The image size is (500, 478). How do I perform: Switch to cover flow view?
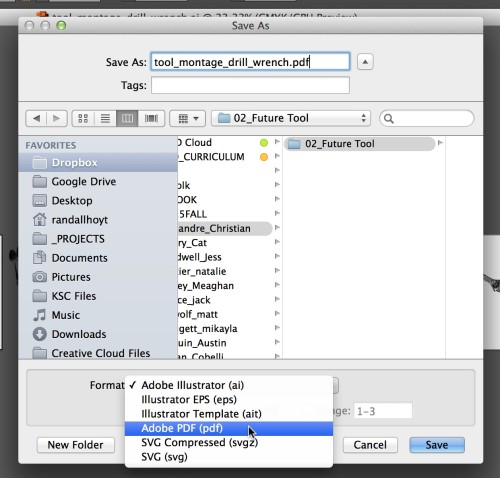[x=151, y=118]
